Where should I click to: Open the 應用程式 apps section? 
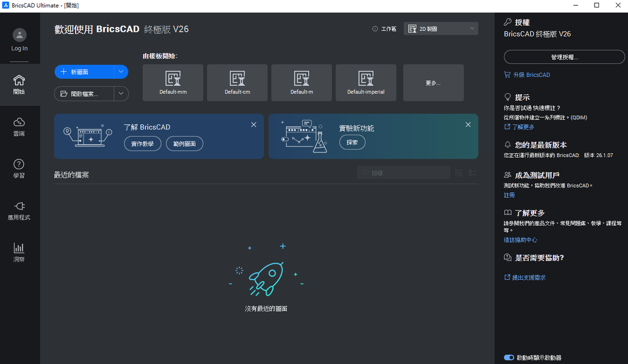click(20, 211)
